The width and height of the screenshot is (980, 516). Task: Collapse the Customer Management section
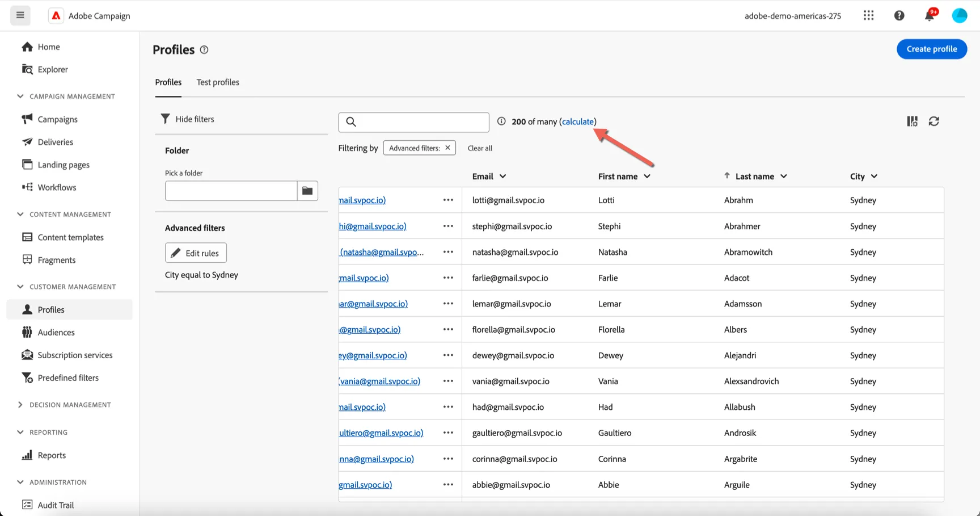click(x=20, y=287)
